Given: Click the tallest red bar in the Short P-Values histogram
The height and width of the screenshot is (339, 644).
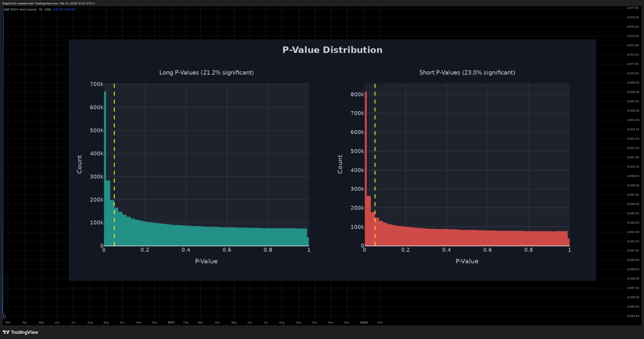Looking at the screenshot, I should point(366,168).
